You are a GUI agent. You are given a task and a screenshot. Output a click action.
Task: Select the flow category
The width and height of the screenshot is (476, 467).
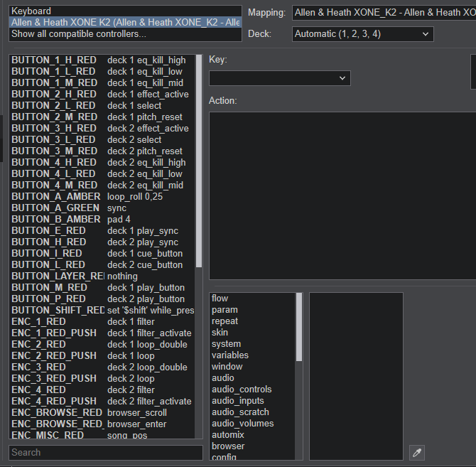click(x=253, y=299)
